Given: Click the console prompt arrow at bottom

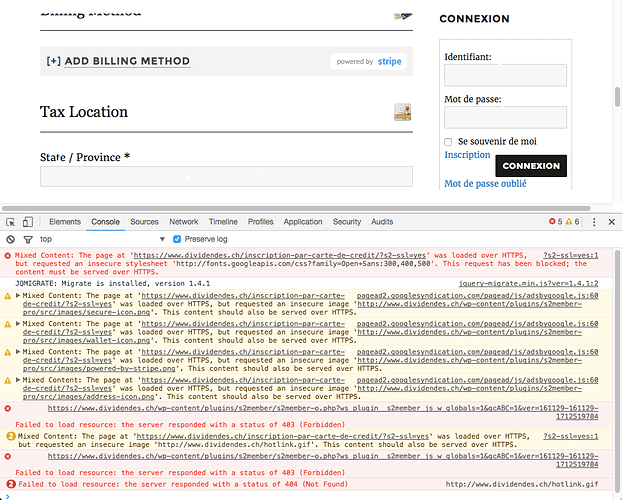Looking at the screenshot, I should point(8,496).
